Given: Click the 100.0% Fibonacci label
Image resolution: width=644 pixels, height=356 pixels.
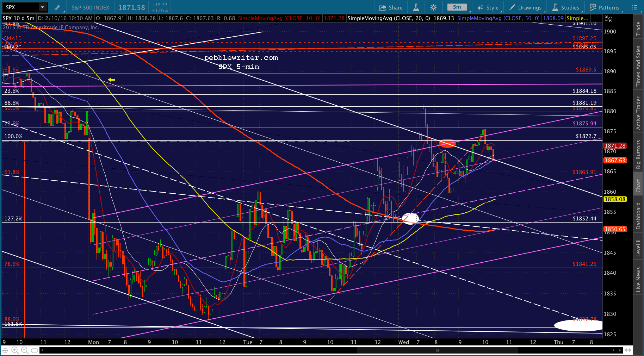Looking at the screenshot, I should (13, 136).
